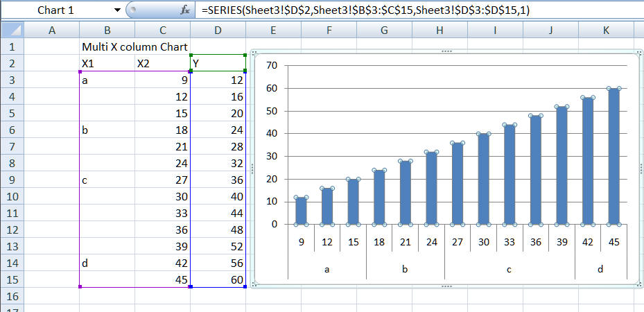Select the Y header cell in D2

[218, 63]
